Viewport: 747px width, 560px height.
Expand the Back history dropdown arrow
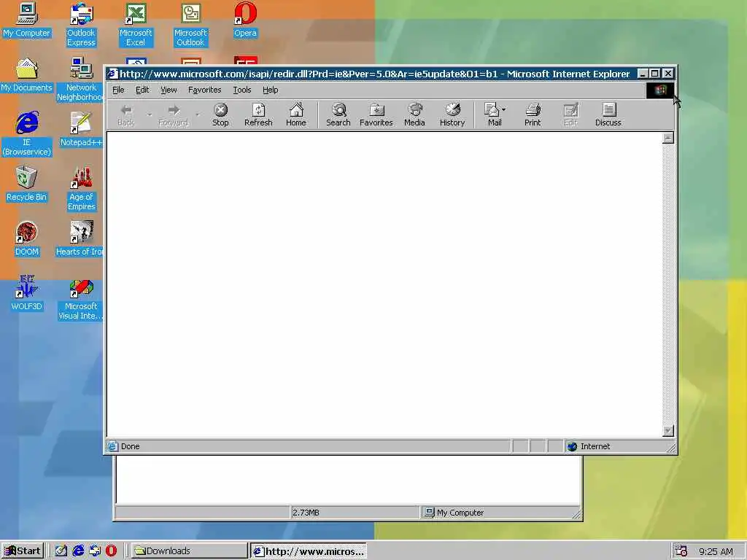tap(149, 114)
